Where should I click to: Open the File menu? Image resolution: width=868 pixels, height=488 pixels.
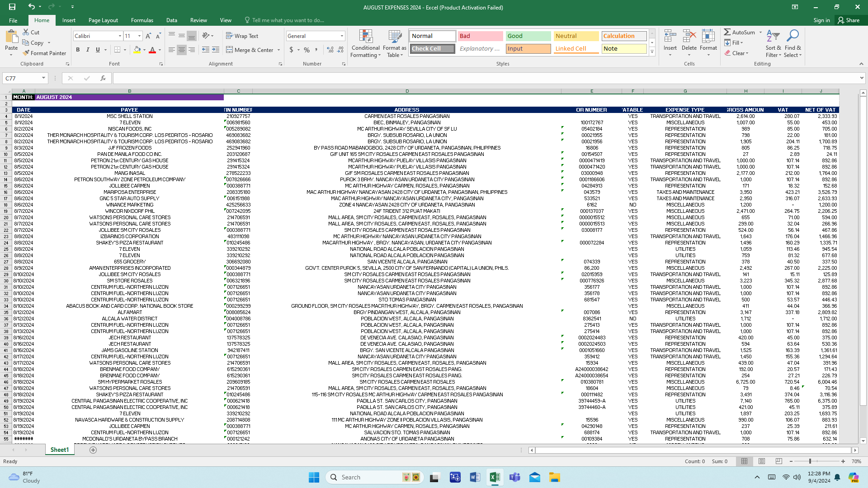coord(13,20)
